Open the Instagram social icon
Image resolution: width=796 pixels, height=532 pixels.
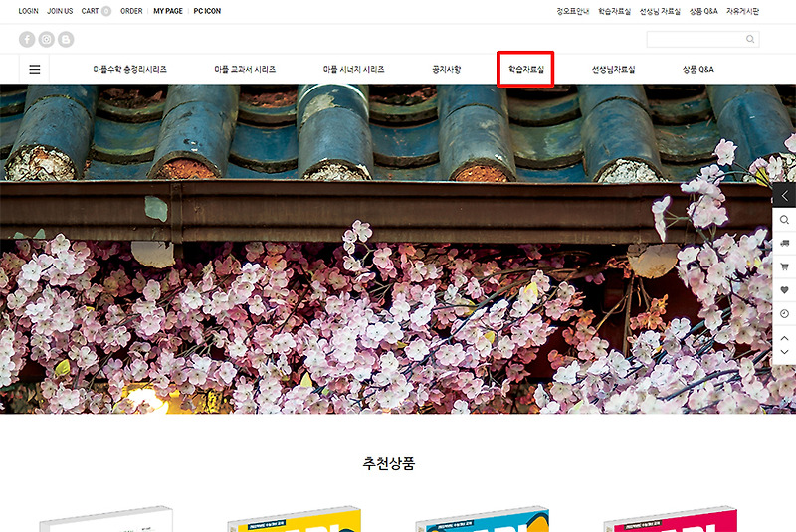click(x=46, y=39)
